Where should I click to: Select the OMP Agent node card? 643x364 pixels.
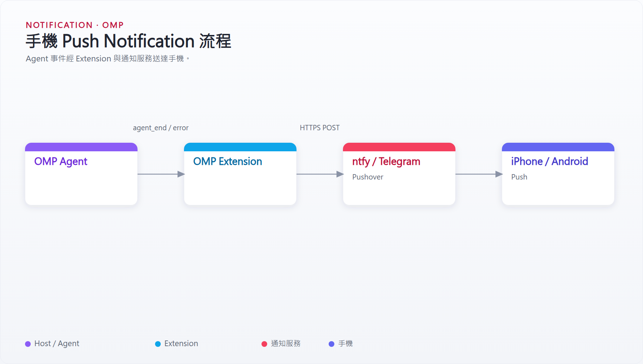coord(81,174)
